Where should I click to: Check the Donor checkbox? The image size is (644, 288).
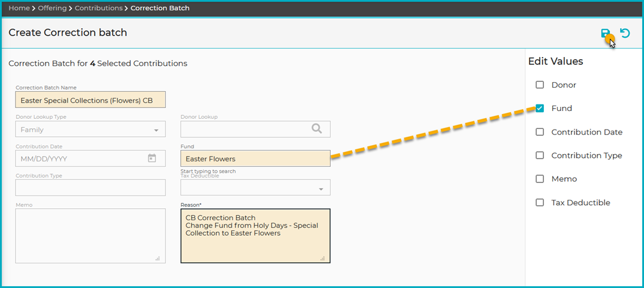(540, 85)
